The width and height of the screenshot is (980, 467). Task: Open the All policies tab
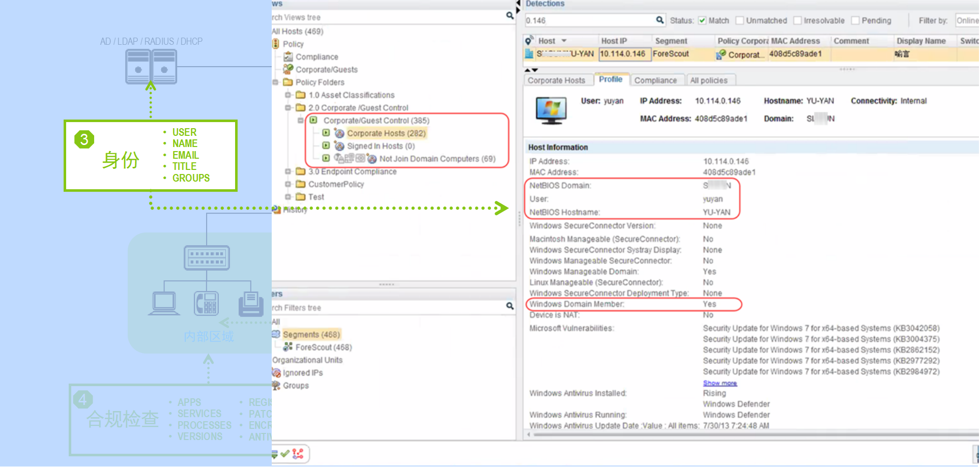(708, 80)
